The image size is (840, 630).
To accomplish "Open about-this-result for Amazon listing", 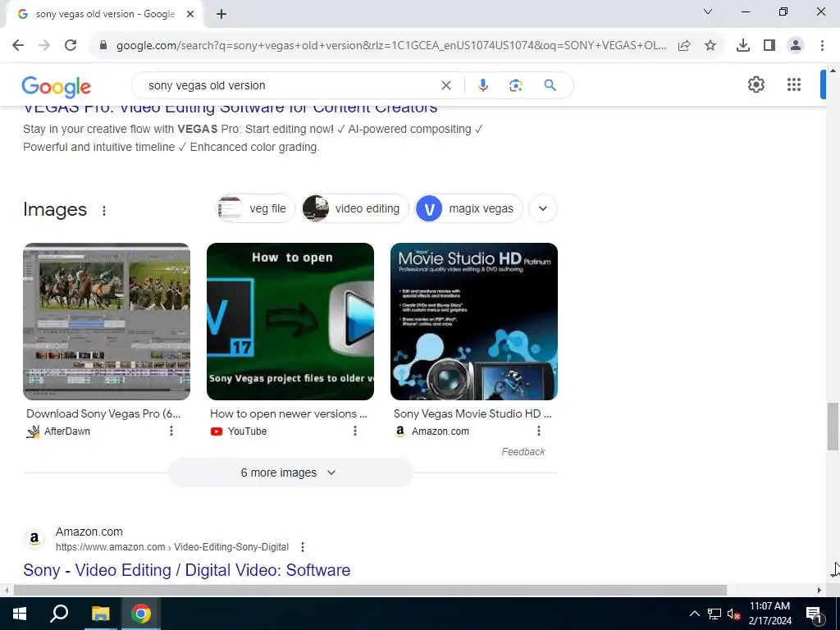I will (x=303, y=547).
